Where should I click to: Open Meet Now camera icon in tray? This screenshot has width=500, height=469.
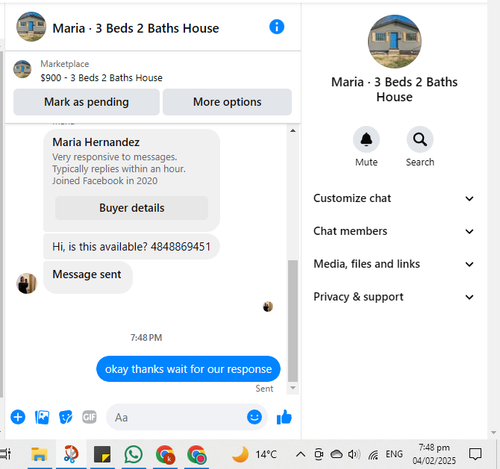tap(319, 454)
